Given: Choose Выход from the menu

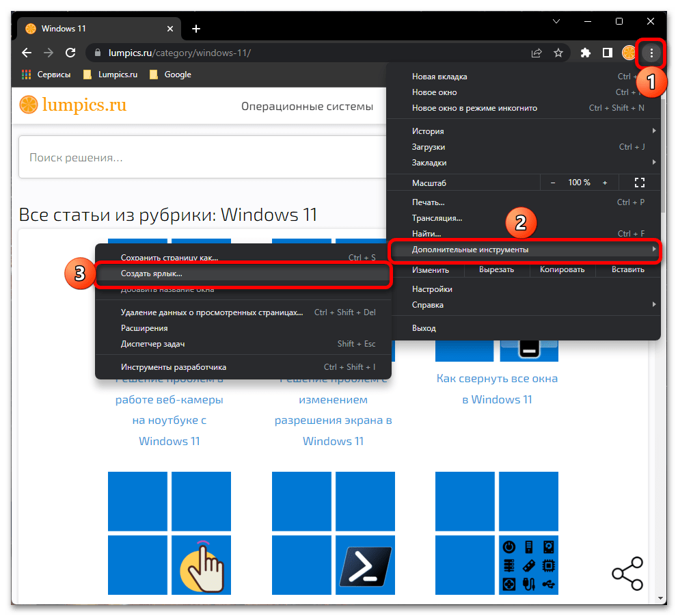Looking at the screenshot, I should [524, 328].
